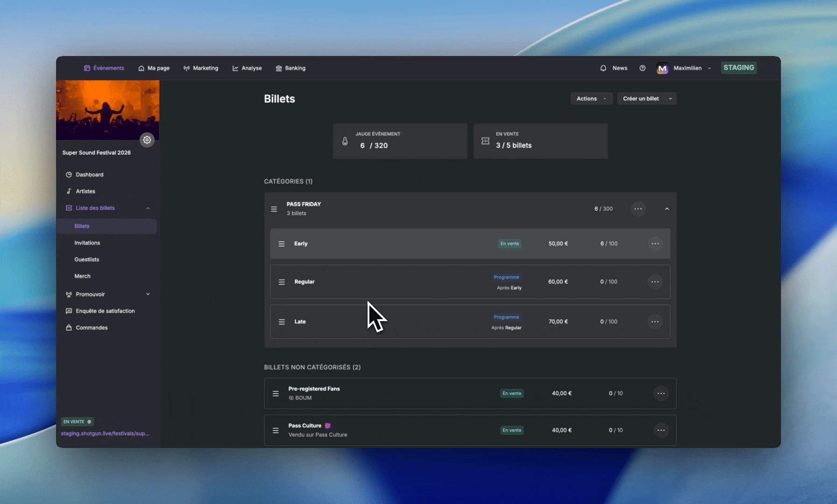Click 'Super Sound Festival 2026' event title
Image resolution: width=837 pixels, height=504 pixels.
(x=97, y=153)
